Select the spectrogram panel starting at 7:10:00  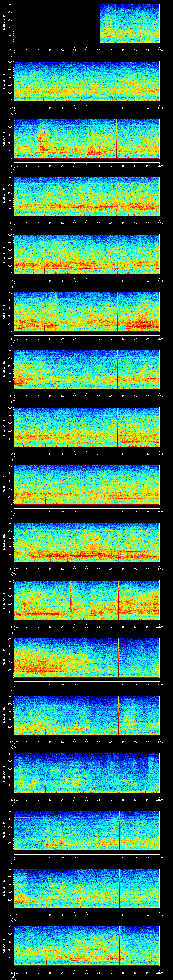point(87,81)
